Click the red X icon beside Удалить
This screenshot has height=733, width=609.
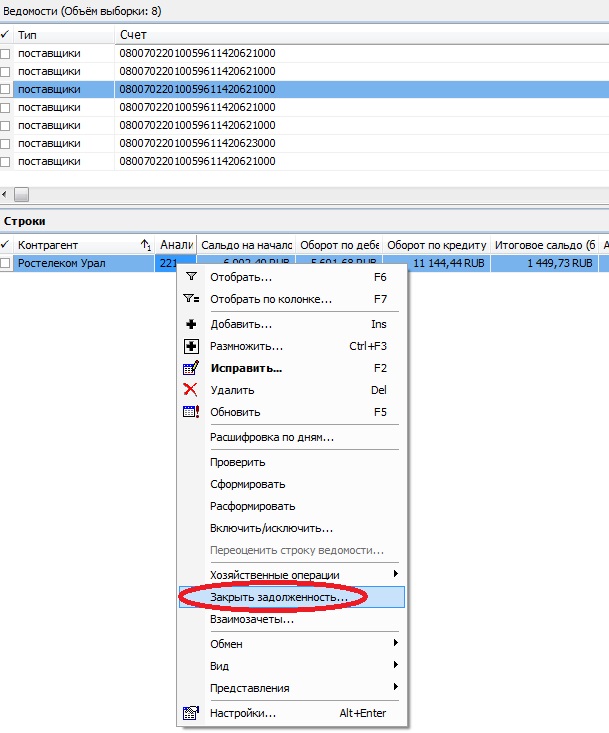(x=191, y=390)
